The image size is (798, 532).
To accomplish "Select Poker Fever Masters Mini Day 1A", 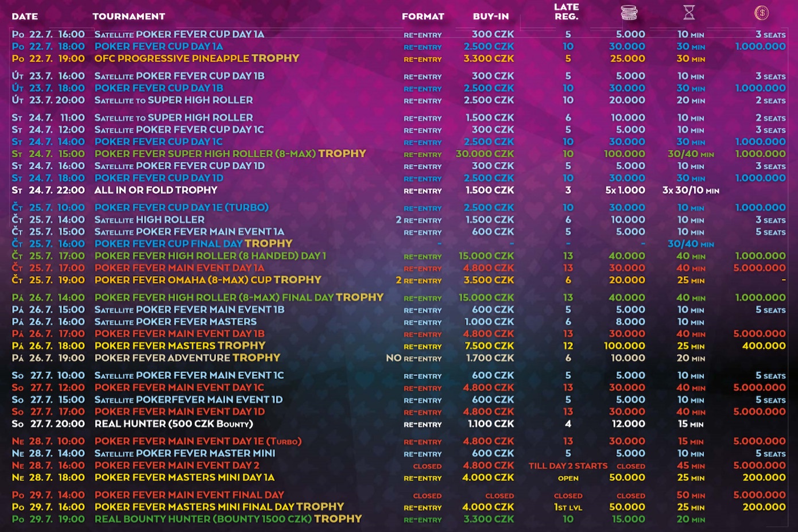I will click(184, 477).
